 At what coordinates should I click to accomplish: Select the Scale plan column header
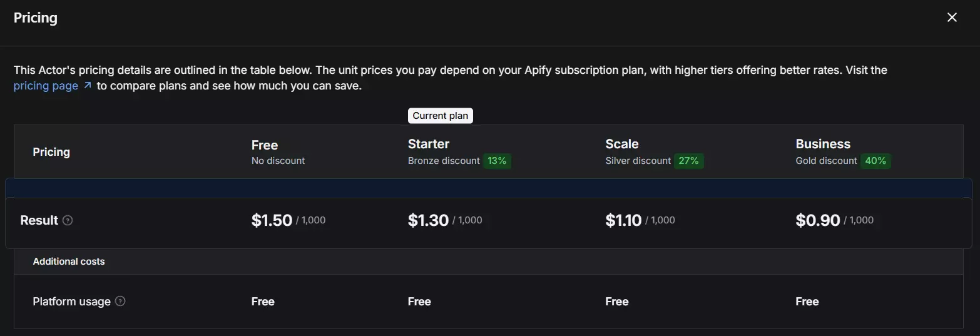[x=622, y=144]
